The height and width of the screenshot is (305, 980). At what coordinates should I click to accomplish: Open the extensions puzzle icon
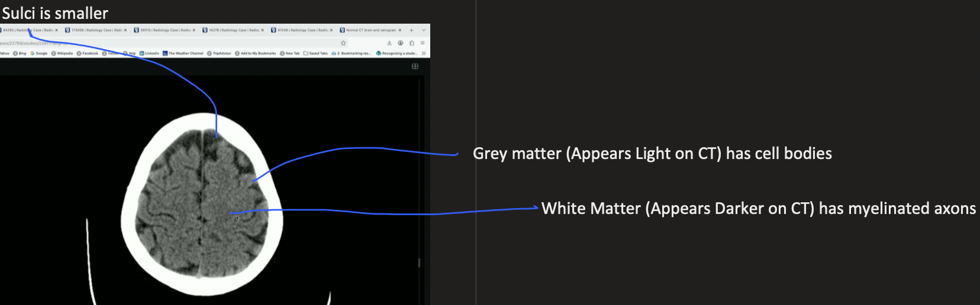[x=411, y=43]
